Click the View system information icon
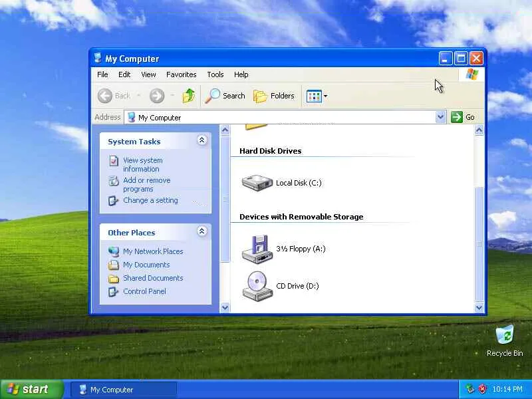The height and width of the screenshot is (399, 532). pos(114,160)
